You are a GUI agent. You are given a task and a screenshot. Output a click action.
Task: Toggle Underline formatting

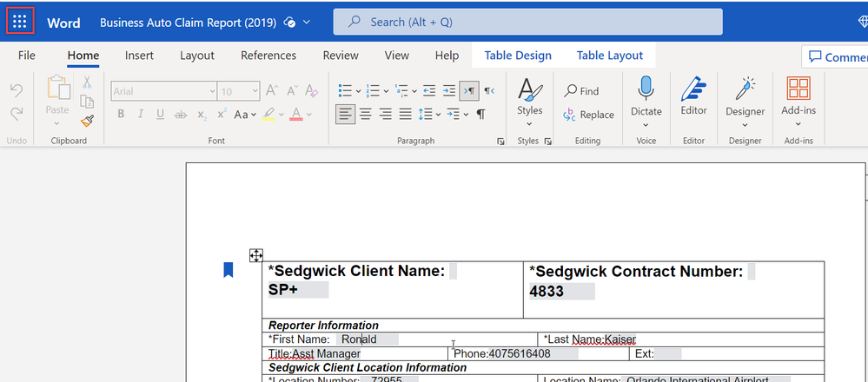[161, 115]
